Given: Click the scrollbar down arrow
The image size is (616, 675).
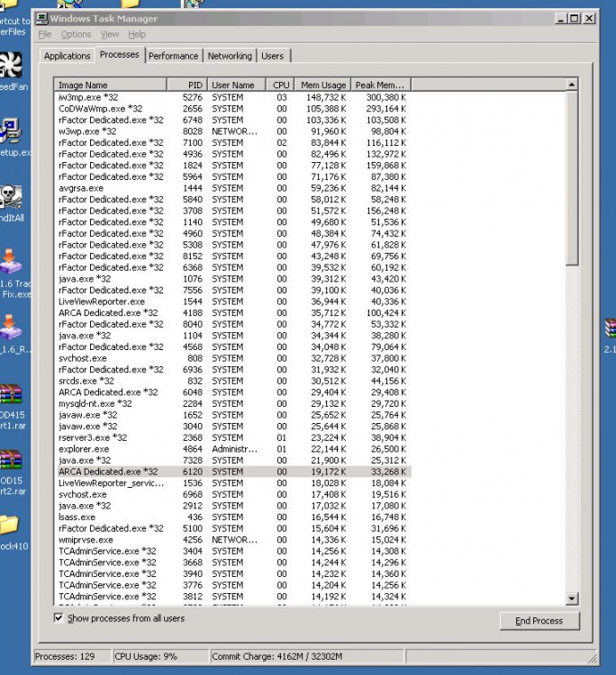Looking at the screenshot, I should tap(572, 598).
